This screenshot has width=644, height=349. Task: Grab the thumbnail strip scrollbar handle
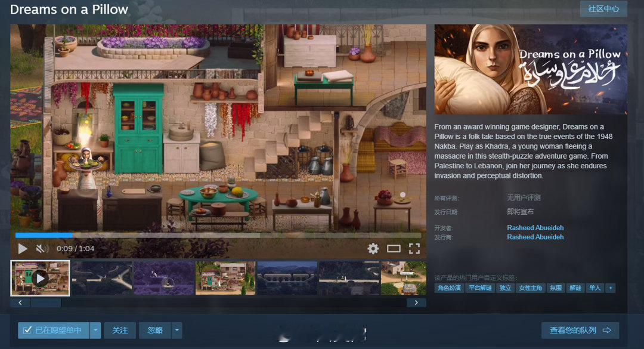(45, 302)
